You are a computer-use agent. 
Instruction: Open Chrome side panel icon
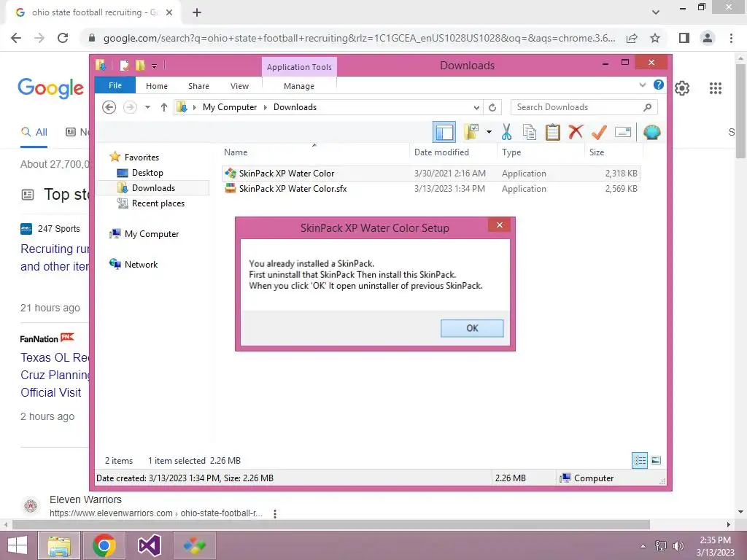[x=684, y=38]
